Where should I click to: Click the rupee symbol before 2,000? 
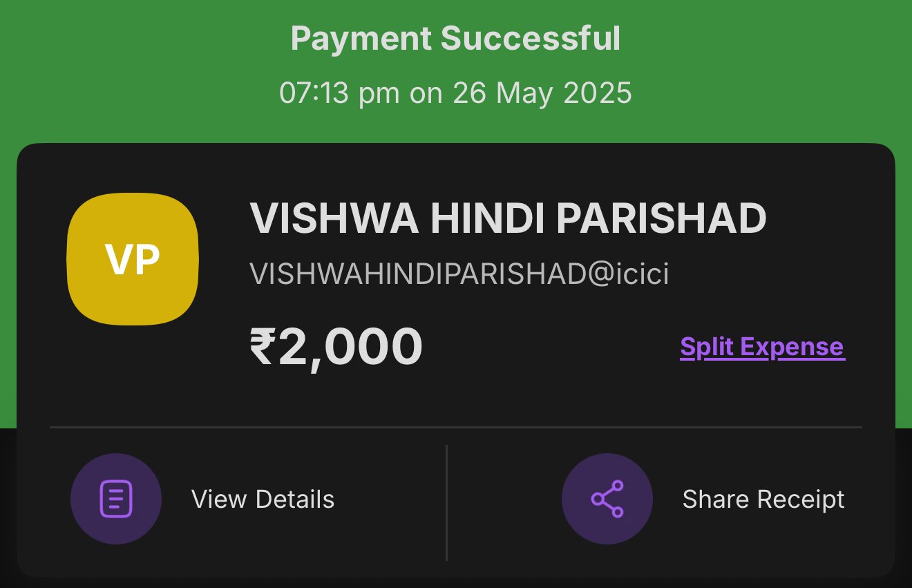click(x=263, y=347)
